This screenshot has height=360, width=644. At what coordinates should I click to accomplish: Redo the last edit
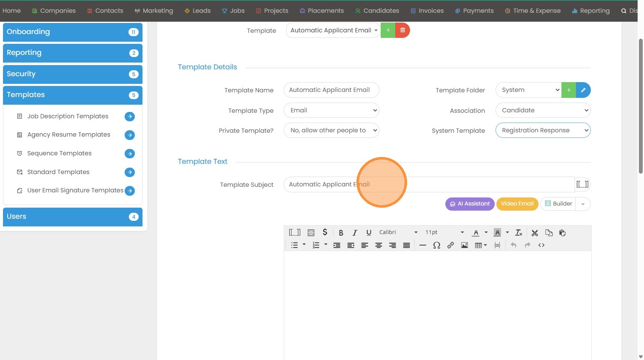(x=527, y=245)
